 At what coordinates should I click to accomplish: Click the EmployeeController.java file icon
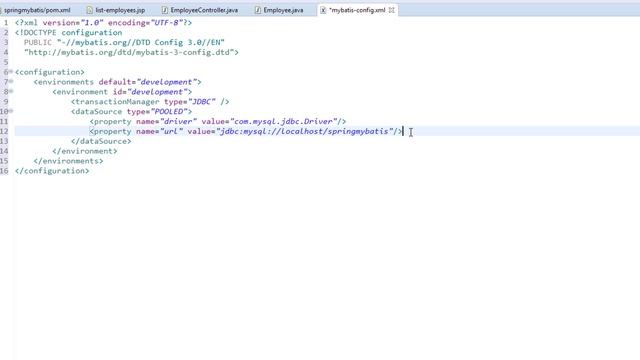point(165,10)
